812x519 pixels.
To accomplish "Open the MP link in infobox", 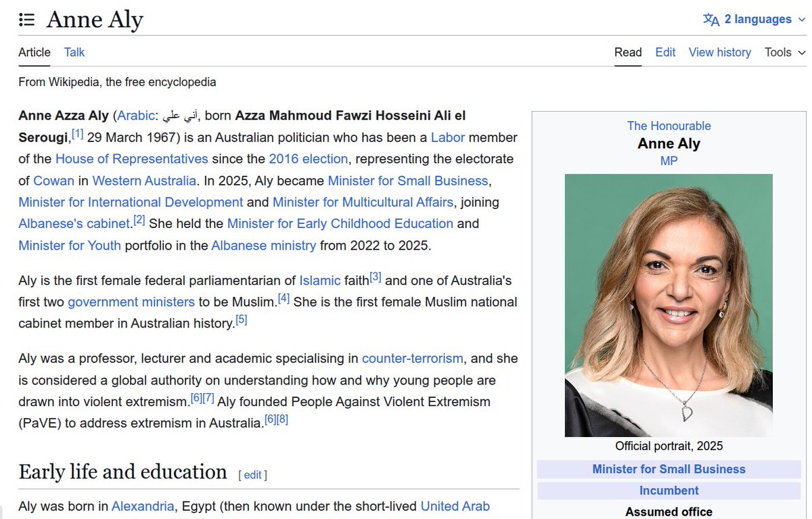I will 669,161.
